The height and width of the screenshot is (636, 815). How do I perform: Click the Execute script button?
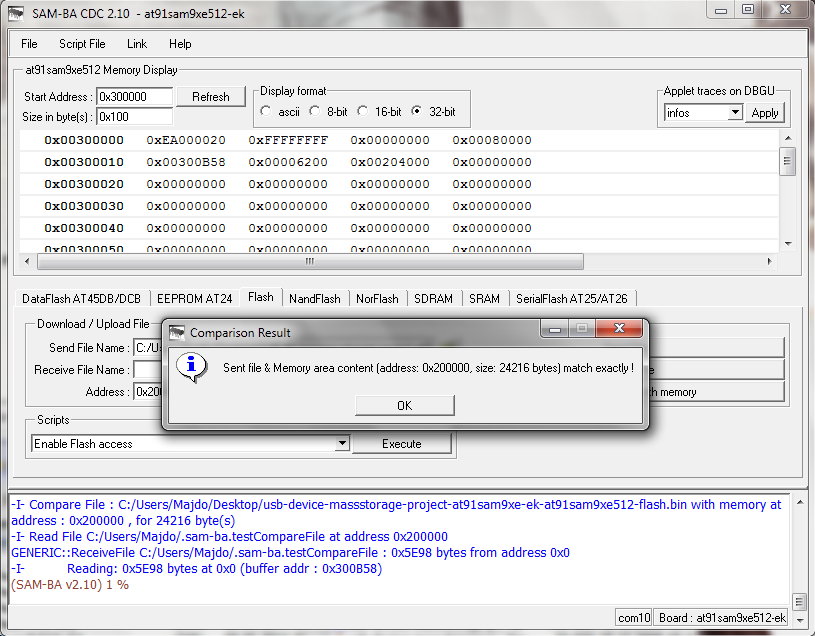(x=401, y=444)
